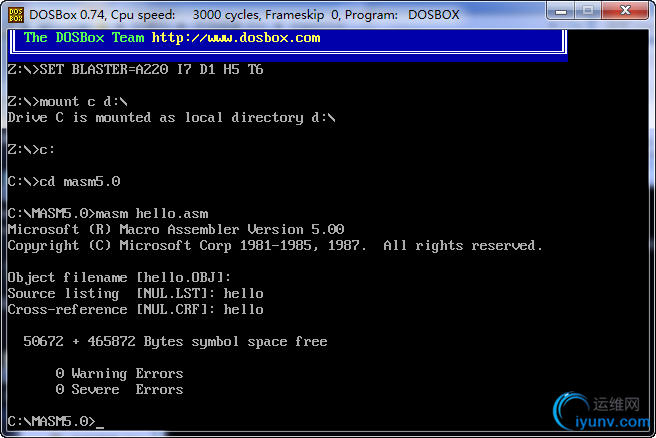Close the DOSBox window

click(625, 10)
